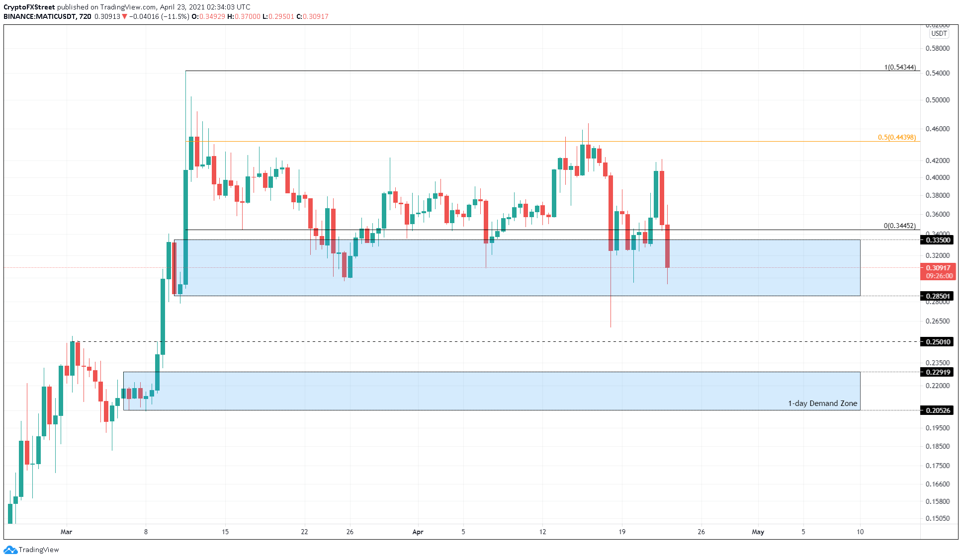The width and height of the screenshot is (962, 560).
Task: Click the BINANCE:MATICUSDT symbol title
Action: click(40, 16)
